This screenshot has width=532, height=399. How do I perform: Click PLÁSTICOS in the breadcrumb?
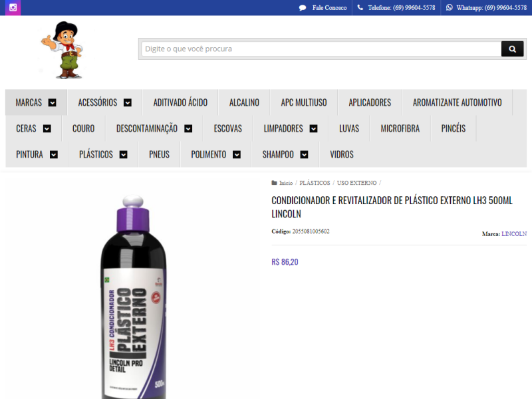tap(315, 183)
